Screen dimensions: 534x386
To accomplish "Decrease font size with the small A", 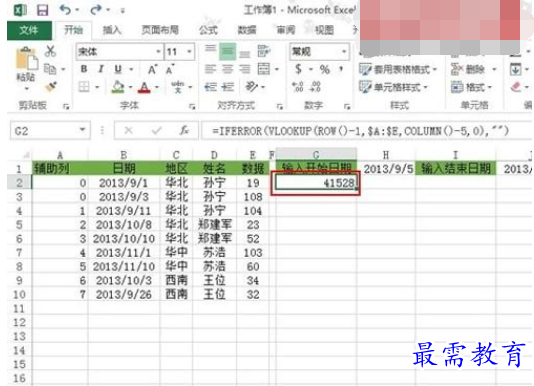I will tap(169, 70).
